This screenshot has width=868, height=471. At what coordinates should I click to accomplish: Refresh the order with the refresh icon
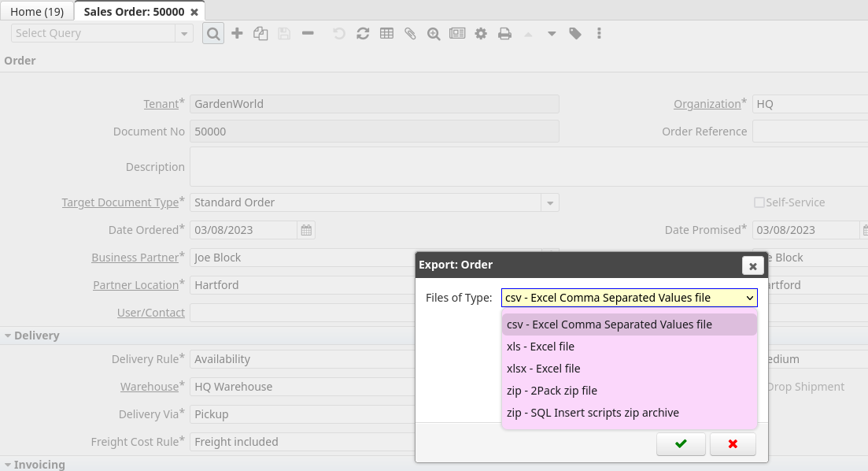pos(363,33)
